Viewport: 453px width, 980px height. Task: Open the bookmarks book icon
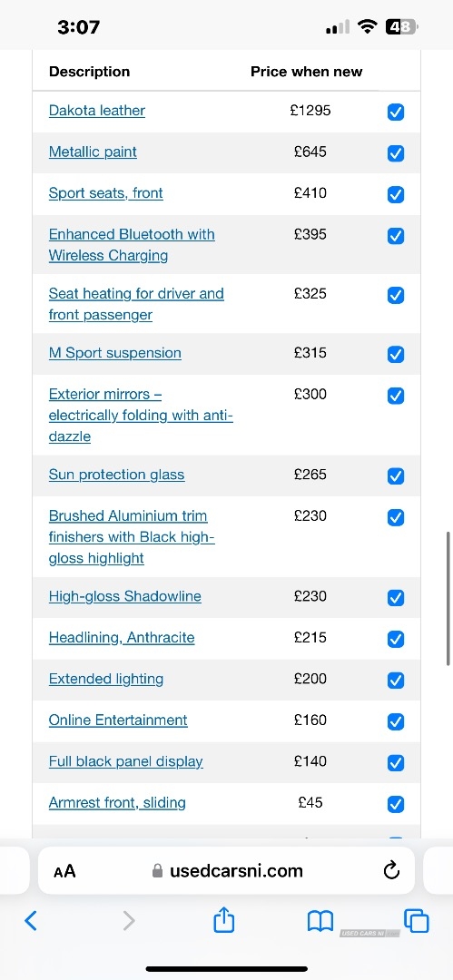(x=320, y=921)
